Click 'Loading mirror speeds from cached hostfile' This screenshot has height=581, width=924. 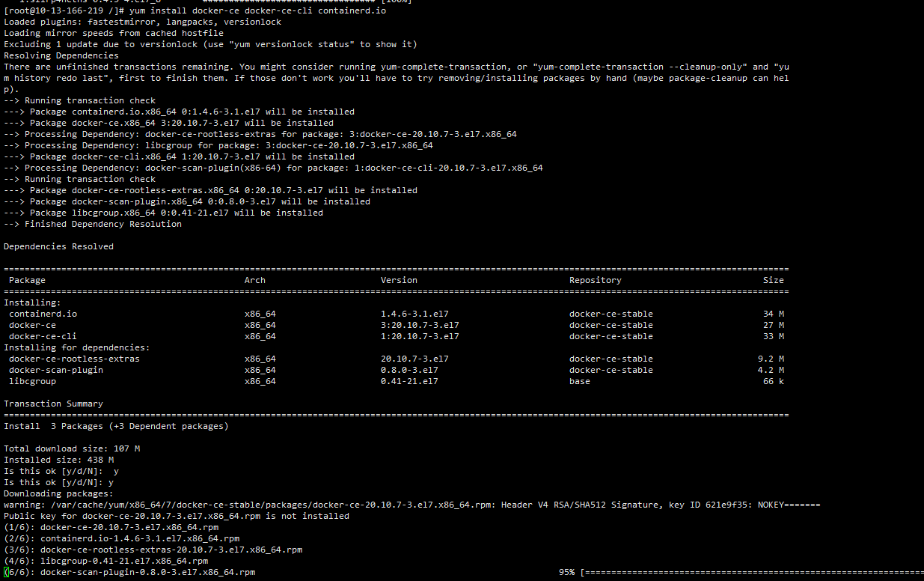tap(114, 33)
